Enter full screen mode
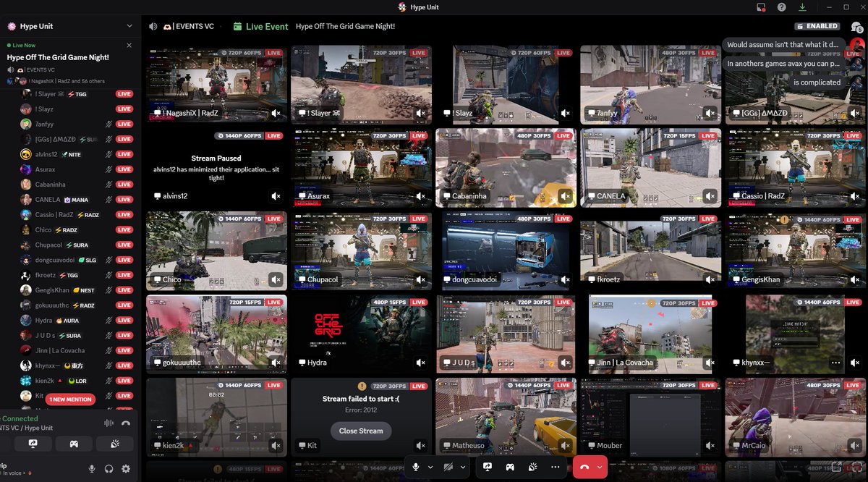The height and width of the screenshot is (482, 868). pyautogui.click(x=857, y=467)
